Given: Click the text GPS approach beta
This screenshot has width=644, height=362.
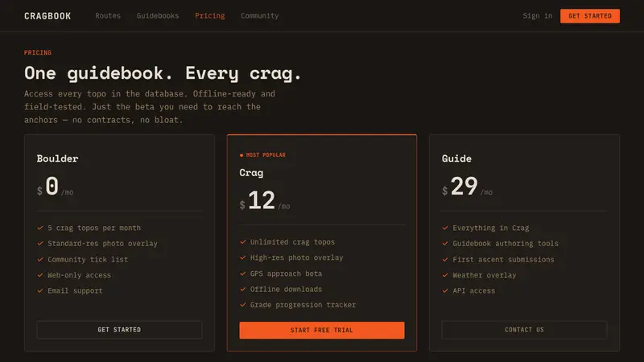Looking at the screenshot, I should point(287,274).
